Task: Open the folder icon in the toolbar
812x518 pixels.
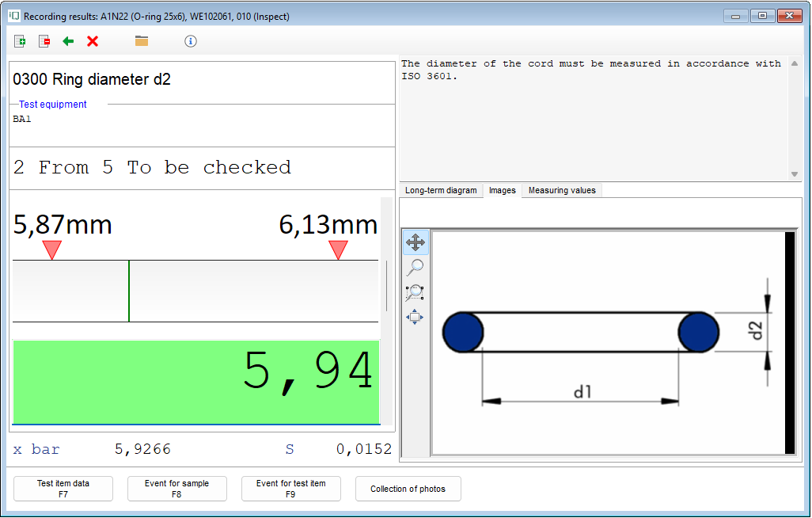Action: [x=142, y=41]
